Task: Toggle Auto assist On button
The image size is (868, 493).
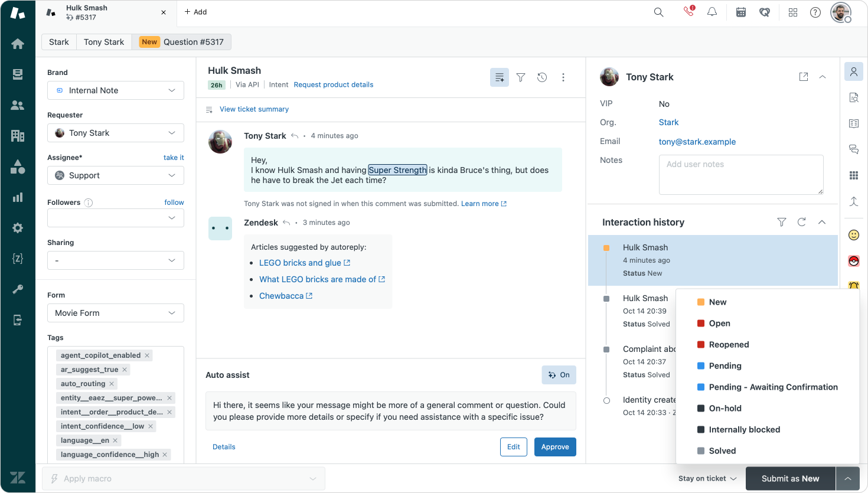Action: [559, 375]
